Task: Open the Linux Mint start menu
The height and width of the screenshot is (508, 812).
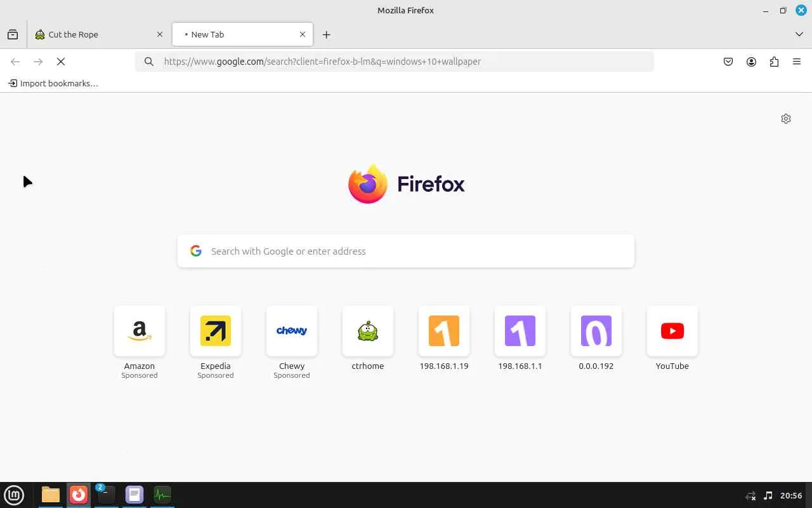Action: tap(14, 495)
